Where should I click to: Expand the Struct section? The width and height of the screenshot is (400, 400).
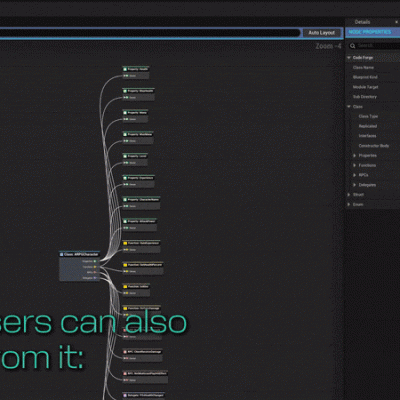click(349, 195)
